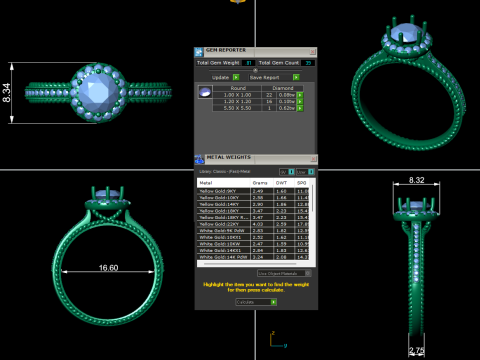The width and height of the screenshot is (480, 360).
Task: Sort by the Grams column header
Action: (262, 183)
